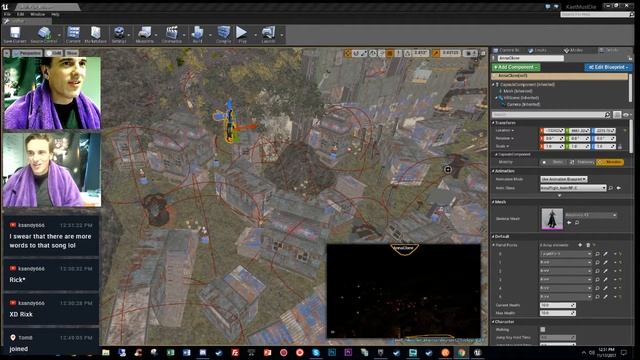
Task: Select Camera (Inherited) in component tree
Action: coord(522,104)
